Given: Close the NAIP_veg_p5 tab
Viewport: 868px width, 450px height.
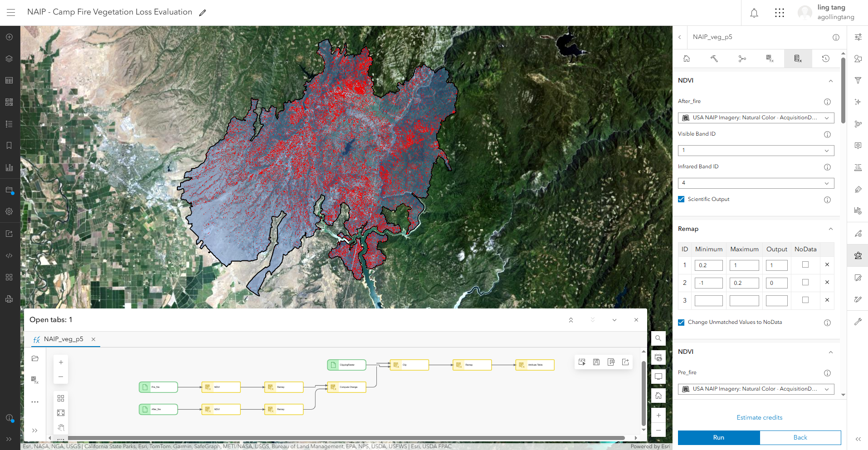Looking at the screenshot, I should click(93, 339).
